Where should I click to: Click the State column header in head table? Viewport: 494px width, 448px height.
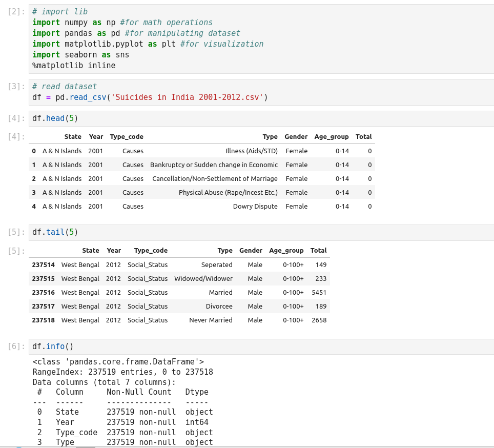pos(73,137)
